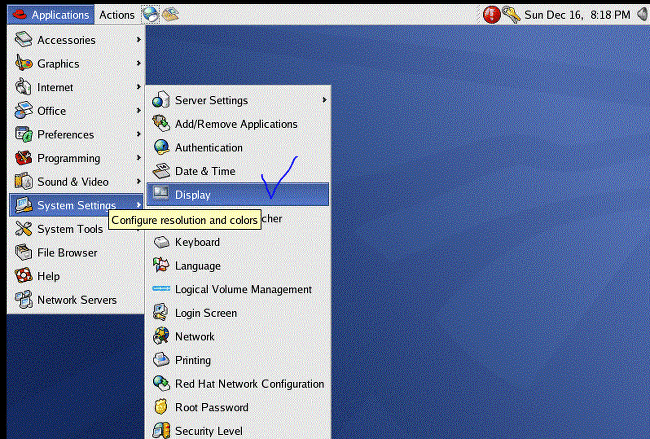Expand the Accessories submenu arrow

(x=138, y=40)
